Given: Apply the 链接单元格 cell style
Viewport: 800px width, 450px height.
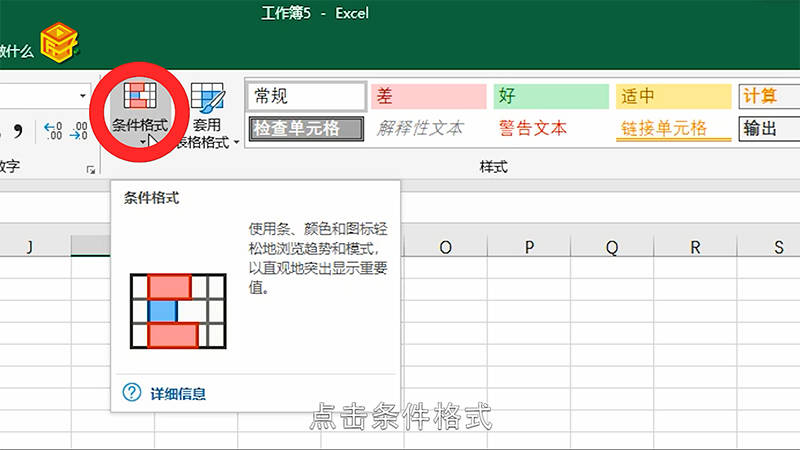Looking at the screenshot, I should pos(664,128).
